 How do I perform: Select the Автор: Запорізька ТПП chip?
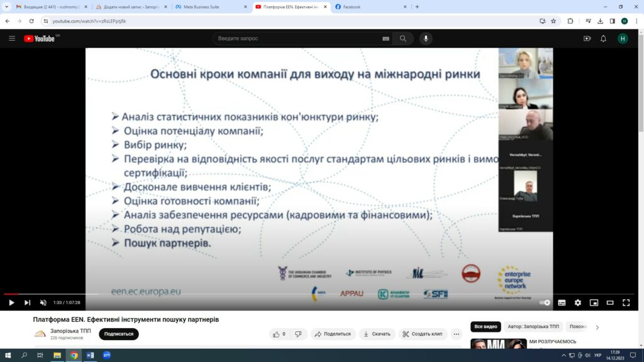click(x=533, y=327)
